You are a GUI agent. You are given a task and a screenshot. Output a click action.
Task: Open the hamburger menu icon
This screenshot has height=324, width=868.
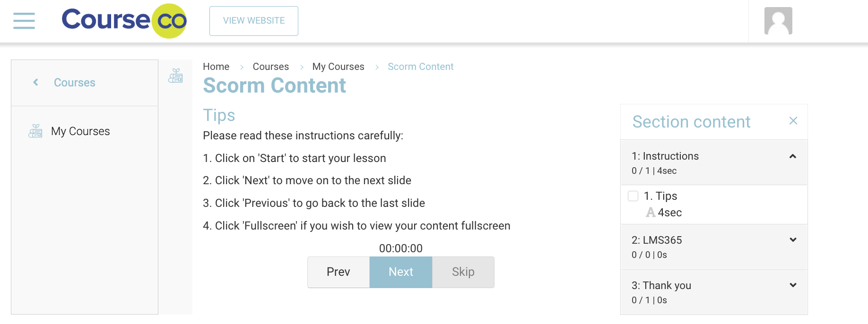pyautogui.click(x=24, y=21)
